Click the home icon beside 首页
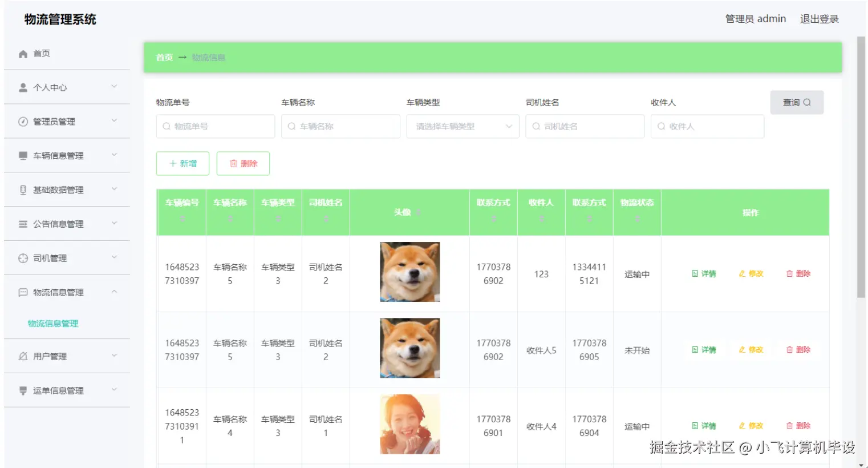This screenshot has width=868, height=468. (22, 53)
